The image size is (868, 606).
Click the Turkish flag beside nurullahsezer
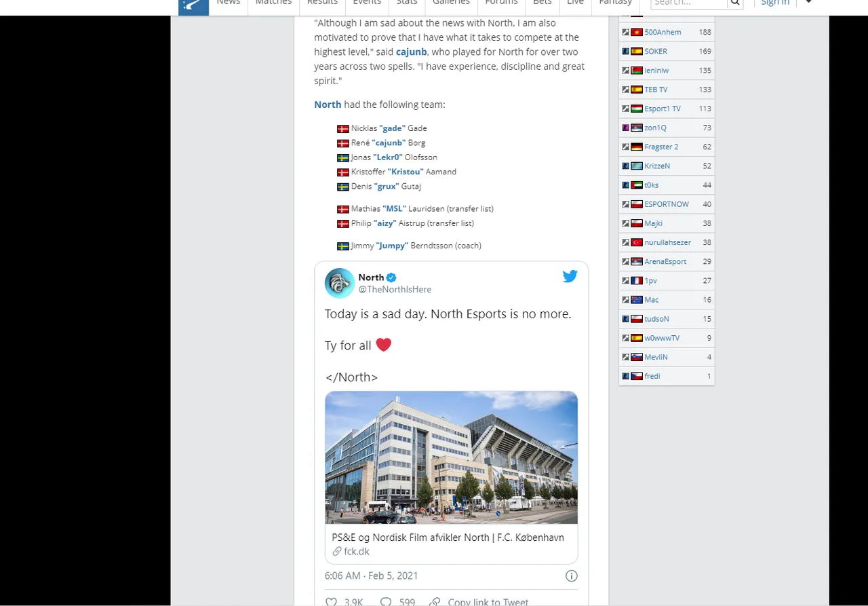[637, 242]
